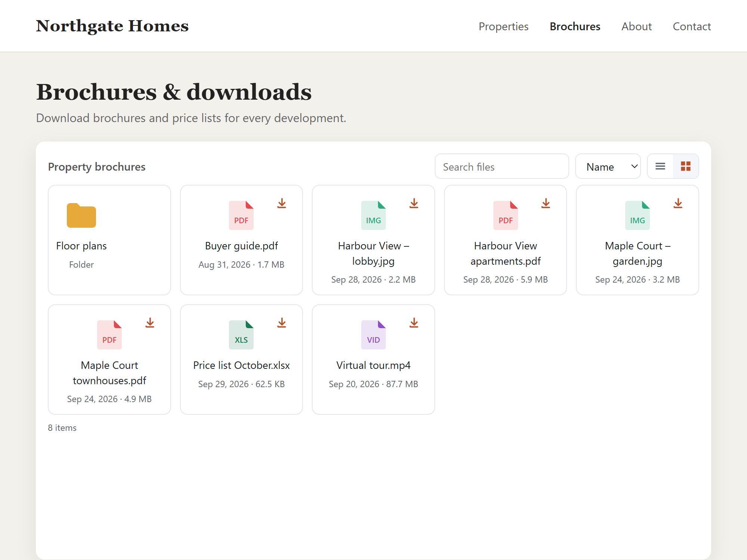The height and width of the screenshot is (560, 747).
Task: Click the PDF icon of Buyer guide.pdf
Action: pyautogui.click(x=241, y=215)
